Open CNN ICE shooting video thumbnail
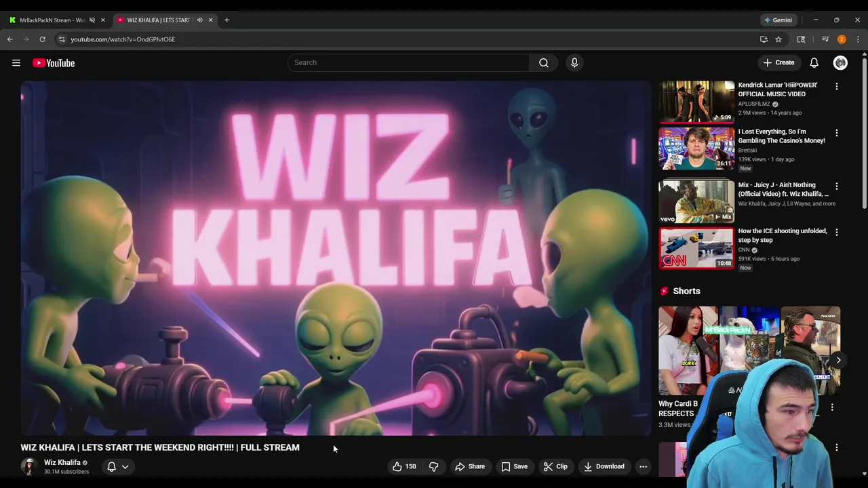Viewport: 868px width, 488px height. [696, 248]
